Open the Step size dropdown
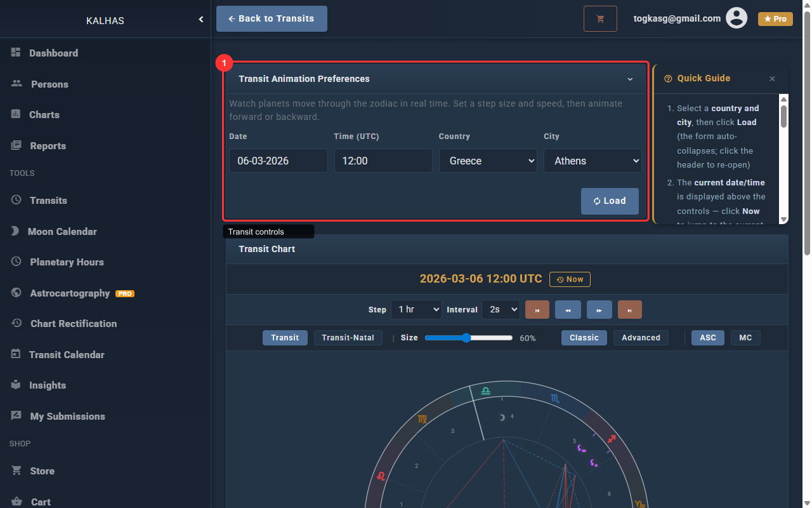This screenshot has width=812, height=508. coord(416,309)
